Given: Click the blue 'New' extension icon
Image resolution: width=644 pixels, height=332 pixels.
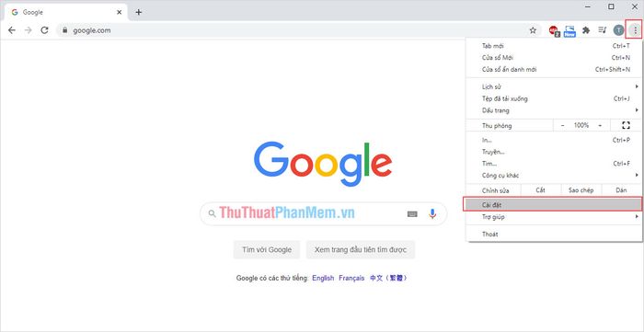Looking at the screenshot, I should pyautogui.click(x=569, y=30).
